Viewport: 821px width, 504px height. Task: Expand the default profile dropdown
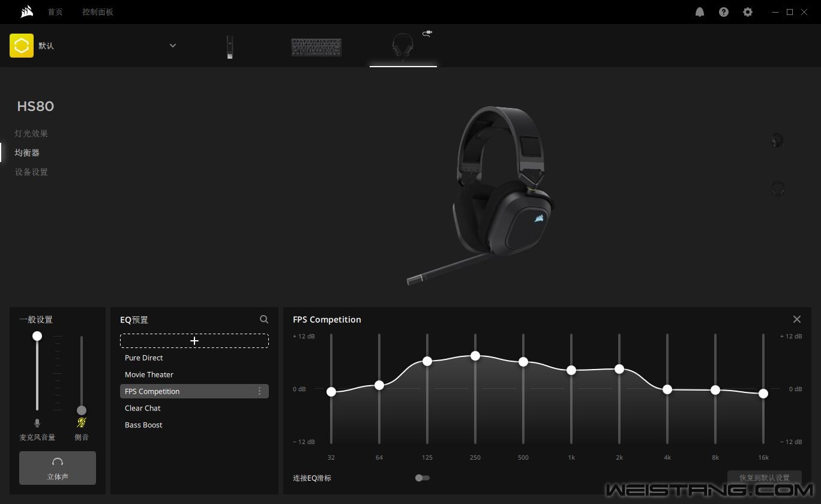pyautogui.click(x=173, y=46)
